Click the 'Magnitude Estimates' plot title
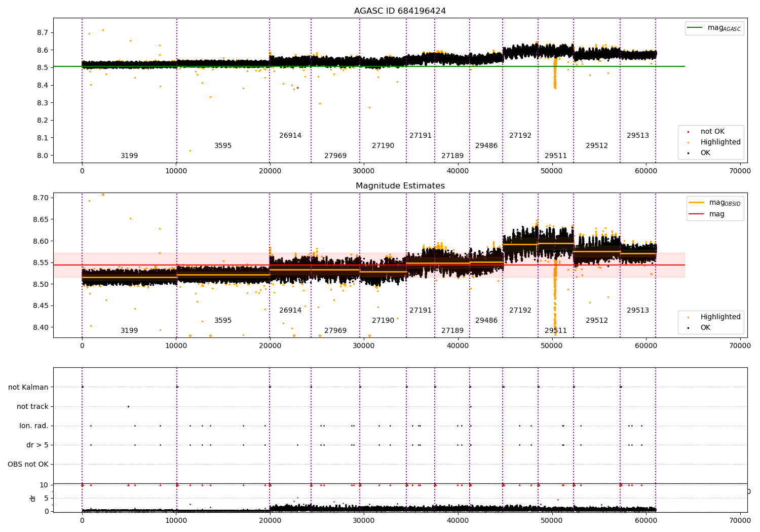 point(400,186)
